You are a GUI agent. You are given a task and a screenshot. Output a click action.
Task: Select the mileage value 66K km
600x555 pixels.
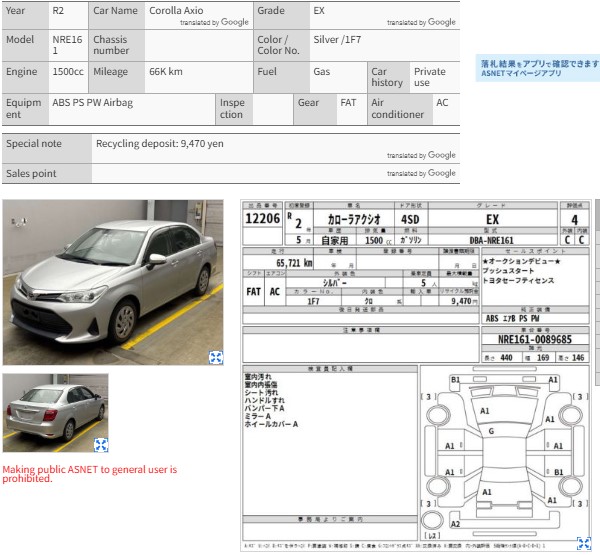coord(166,72)
